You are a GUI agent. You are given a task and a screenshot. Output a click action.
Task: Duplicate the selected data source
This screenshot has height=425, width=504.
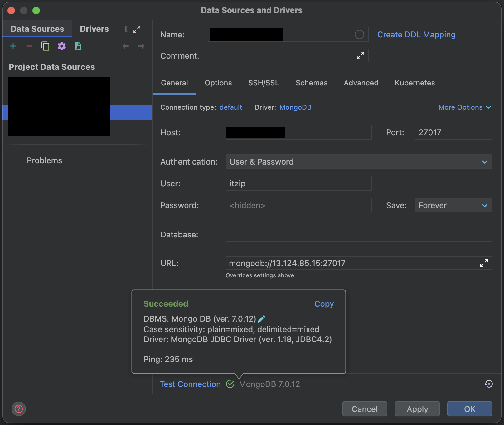(45, 46)
